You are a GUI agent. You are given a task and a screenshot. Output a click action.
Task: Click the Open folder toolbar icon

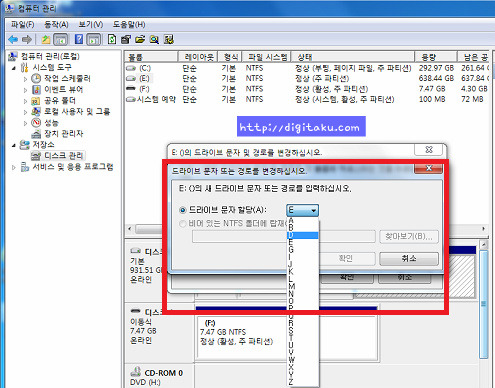click(x=140, y=40)
